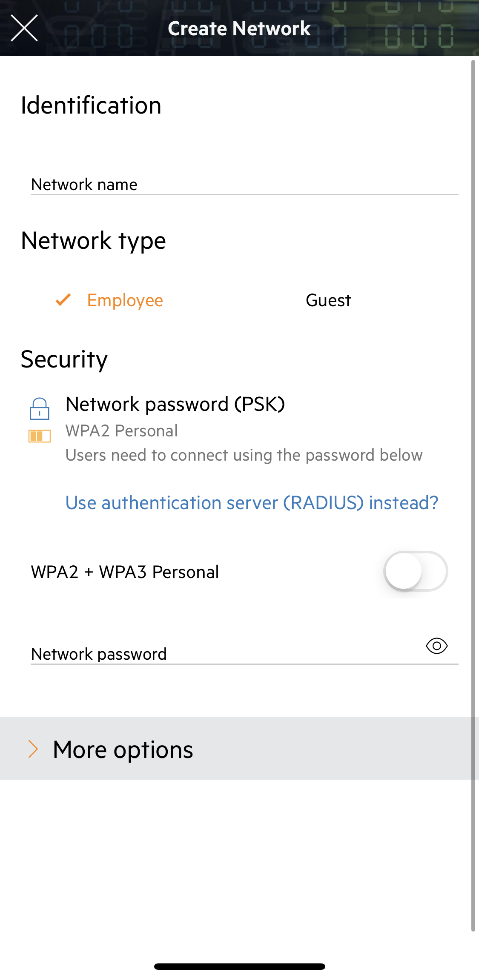Select the Guest network type
The height and width of the screenshot is (980, 479).
tap(328, 300)
